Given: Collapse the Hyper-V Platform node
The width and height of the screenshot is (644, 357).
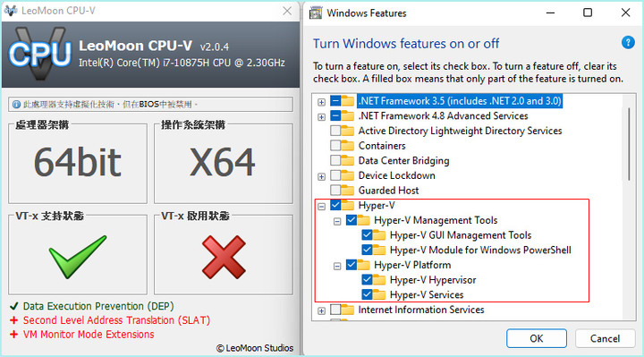Looking at the screenshot, I should tap(337, 267).
